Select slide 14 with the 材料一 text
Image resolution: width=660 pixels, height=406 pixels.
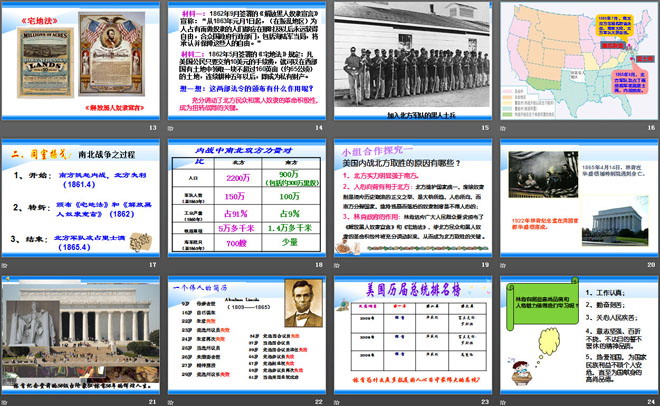(246, 60)
